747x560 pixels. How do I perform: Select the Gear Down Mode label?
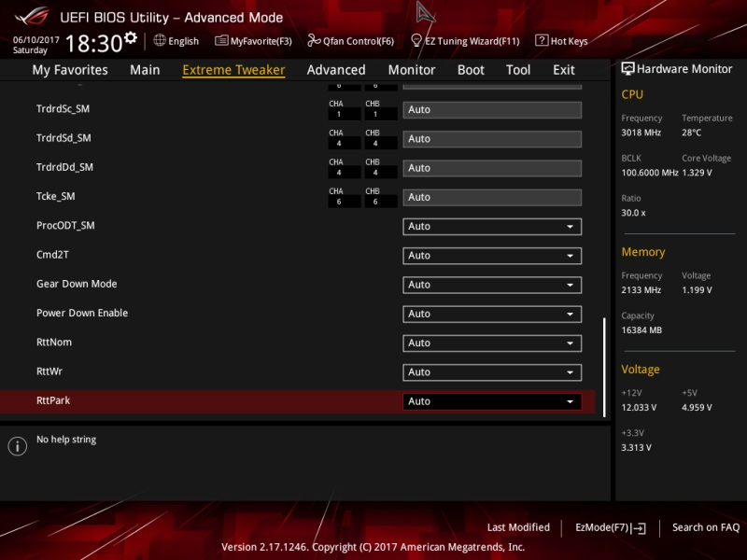[77, 284]
